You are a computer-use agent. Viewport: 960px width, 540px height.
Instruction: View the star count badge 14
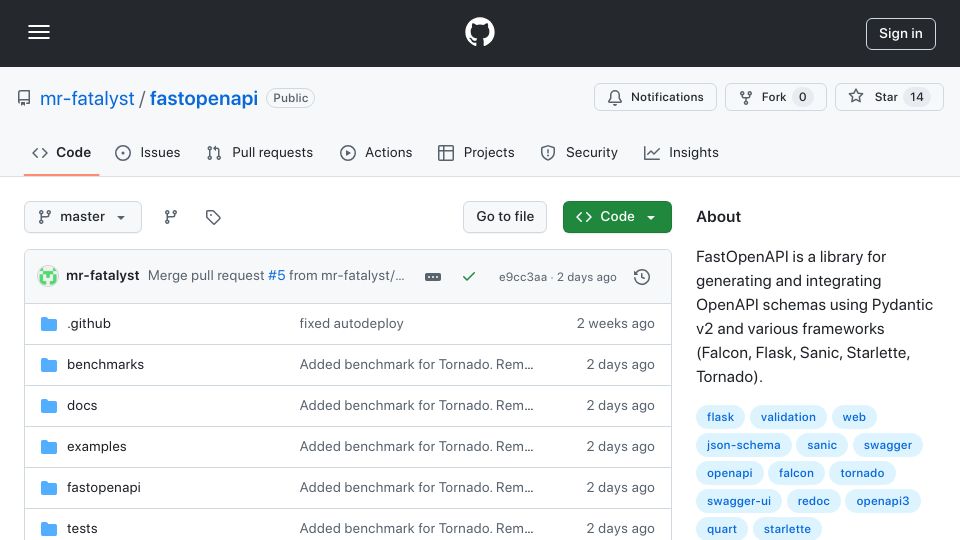pos(917,97)
